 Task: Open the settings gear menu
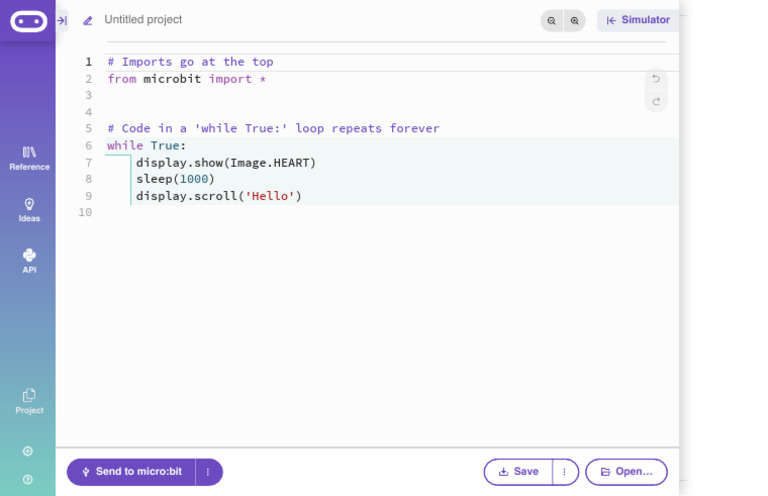point(28,451)
